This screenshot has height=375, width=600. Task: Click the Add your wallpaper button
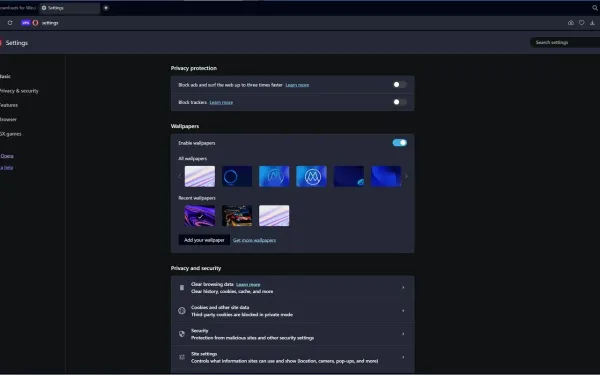pos(204,240)
